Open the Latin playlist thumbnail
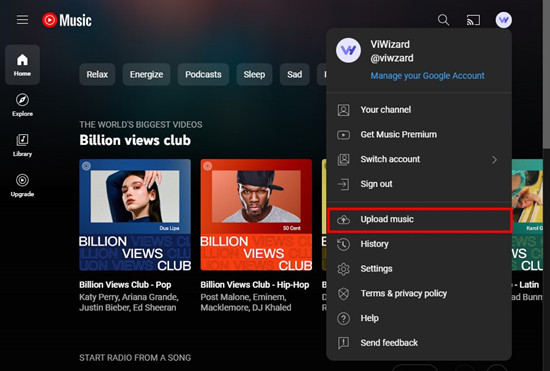Screen dimensions: 550x371 tap(527, 215)
